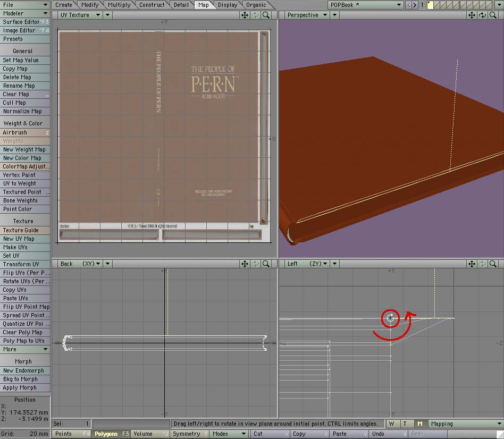Toggle the Texture Guide tool
The image size is (504, 439).
click(x=25, y=230)
